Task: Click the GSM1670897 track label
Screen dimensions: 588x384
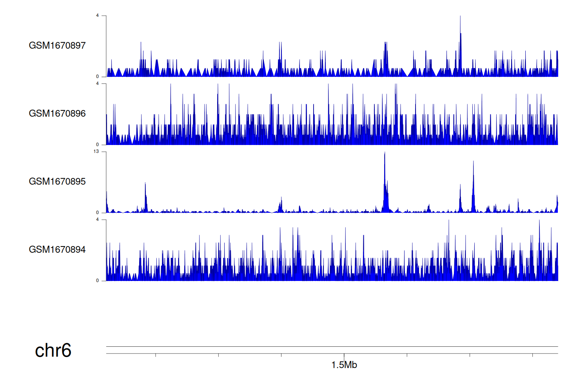Action: click(57, 45)
